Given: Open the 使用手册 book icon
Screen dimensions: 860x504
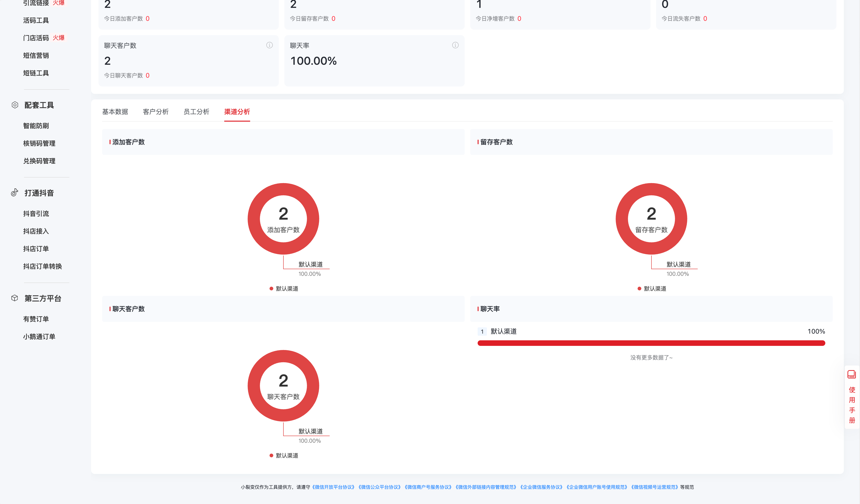Looking at the screenshot, I should (x=851, y=374).
